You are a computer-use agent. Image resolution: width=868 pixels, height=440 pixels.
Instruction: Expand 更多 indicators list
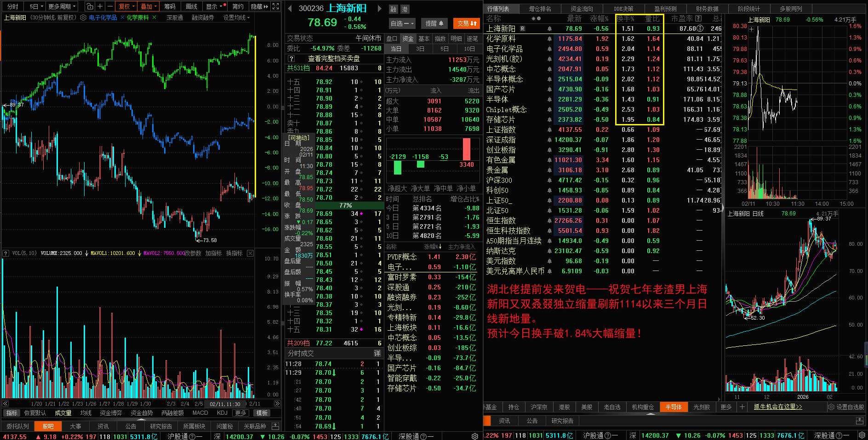pos(240,413)
